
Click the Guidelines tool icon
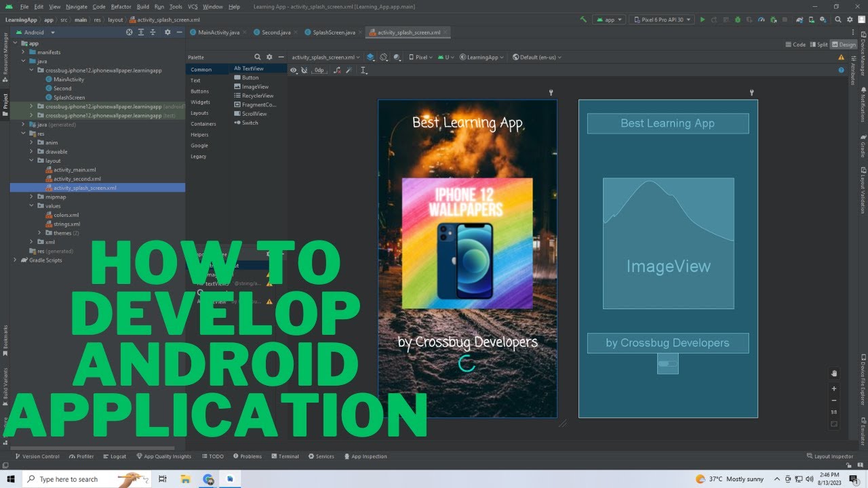363,70
